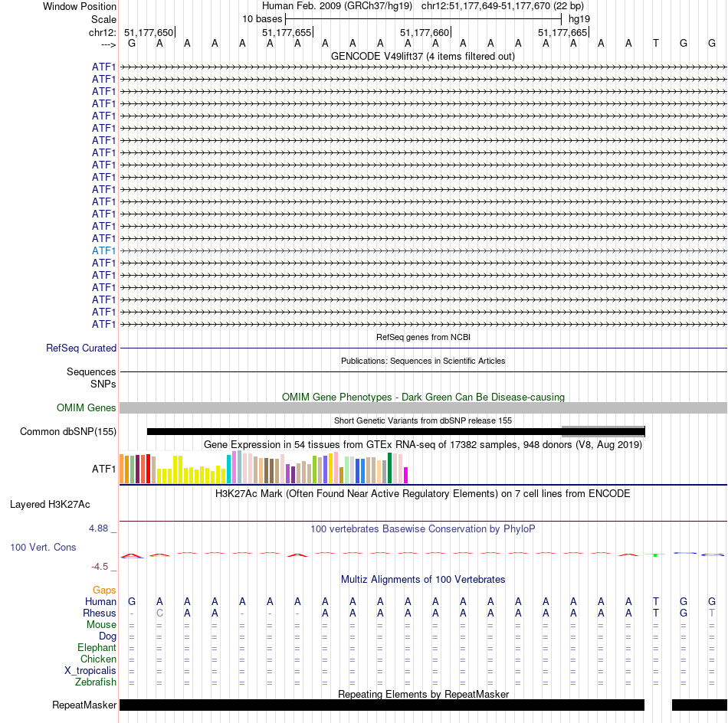Click the Human alignment row label
This screenshot has width=728, height=723.
(100, 602)
